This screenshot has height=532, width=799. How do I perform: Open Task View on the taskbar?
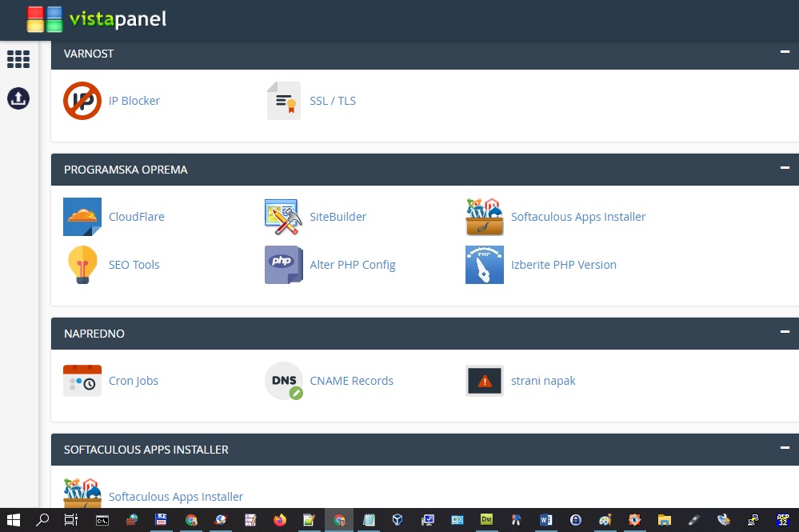pyautogui.click(x=71, y=520)
